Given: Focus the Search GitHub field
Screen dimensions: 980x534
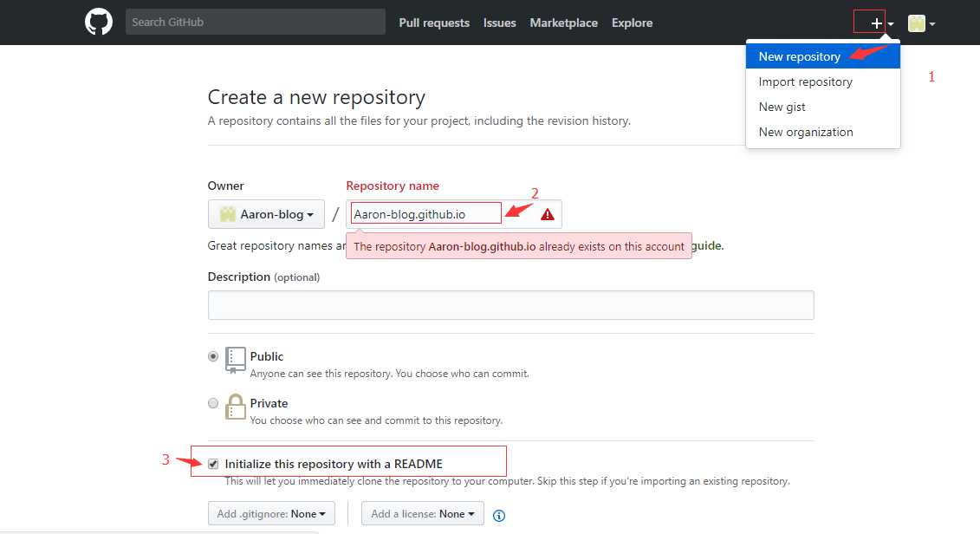Looking at the screenshot, I should point(255,22).
